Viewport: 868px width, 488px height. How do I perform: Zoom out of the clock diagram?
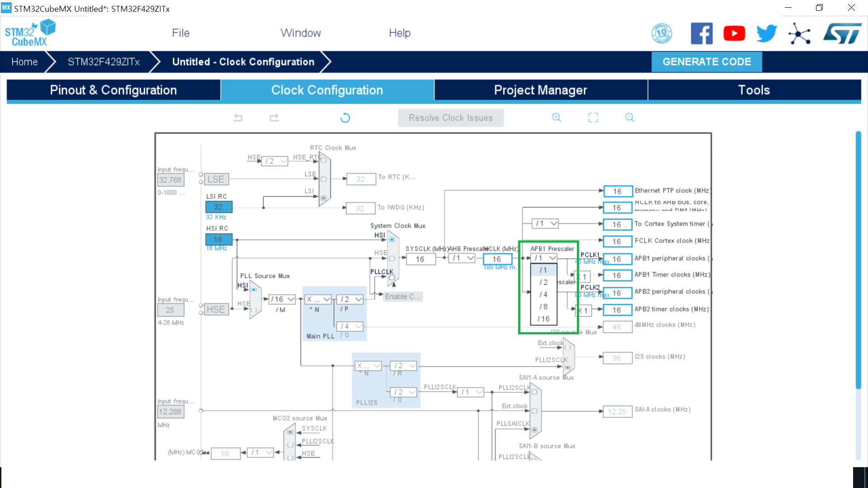pyautogui.click(x=630, y=117)
